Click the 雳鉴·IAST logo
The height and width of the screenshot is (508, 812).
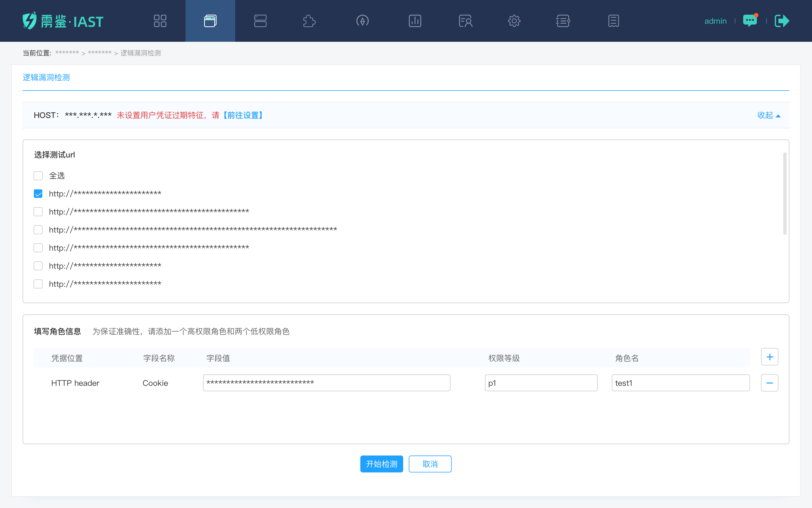(63, 21)
